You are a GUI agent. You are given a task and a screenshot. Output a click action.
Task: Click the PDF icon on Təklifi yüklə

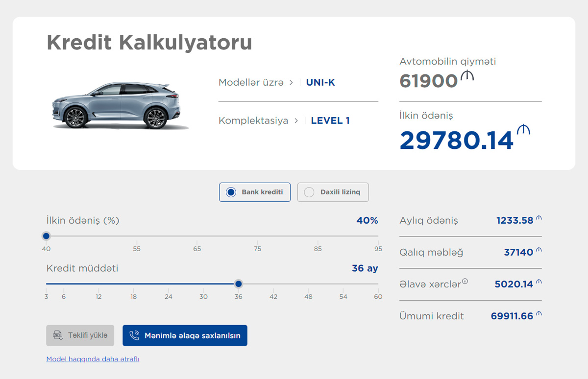(x=58, y=335)
